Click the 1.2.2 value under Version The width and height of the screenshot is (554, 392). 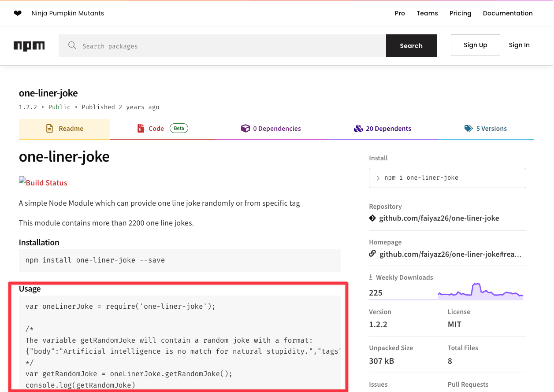coord(378,325)
